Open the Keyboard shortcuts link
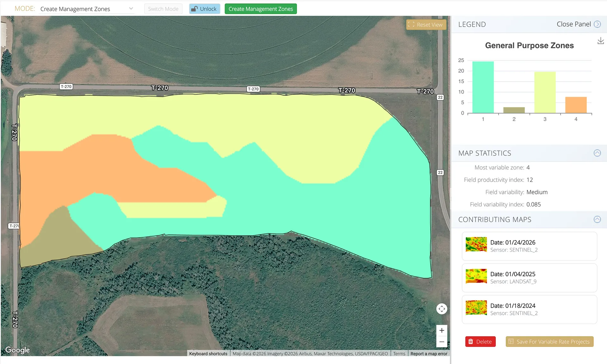Image resolution: width=607 pixels, height=364 pixels. point(208,354)
